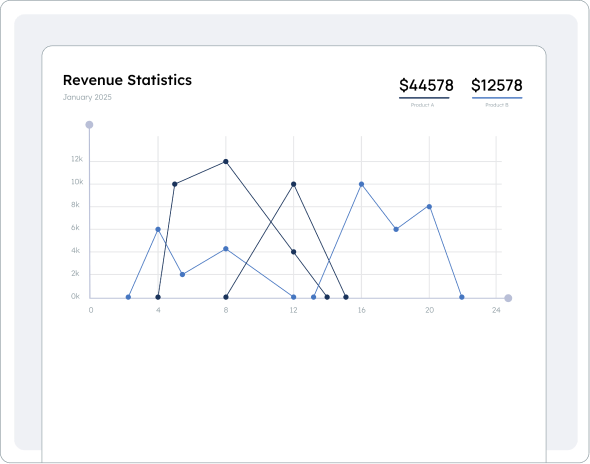Select the $12578 revenue total
590x464 pixels.
tap(497, 85)
